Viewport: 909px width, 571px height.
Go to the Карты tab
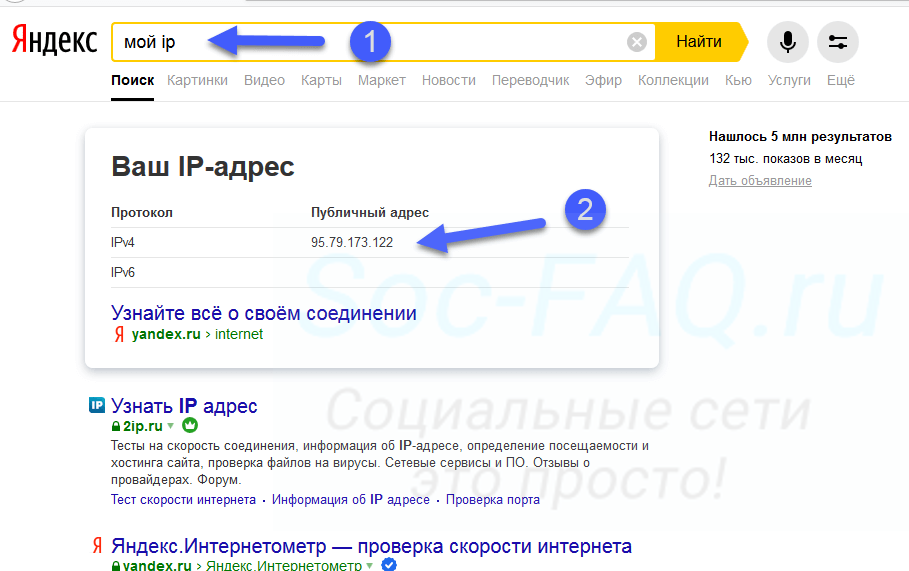pyautogui.click(x=321, y=80)
